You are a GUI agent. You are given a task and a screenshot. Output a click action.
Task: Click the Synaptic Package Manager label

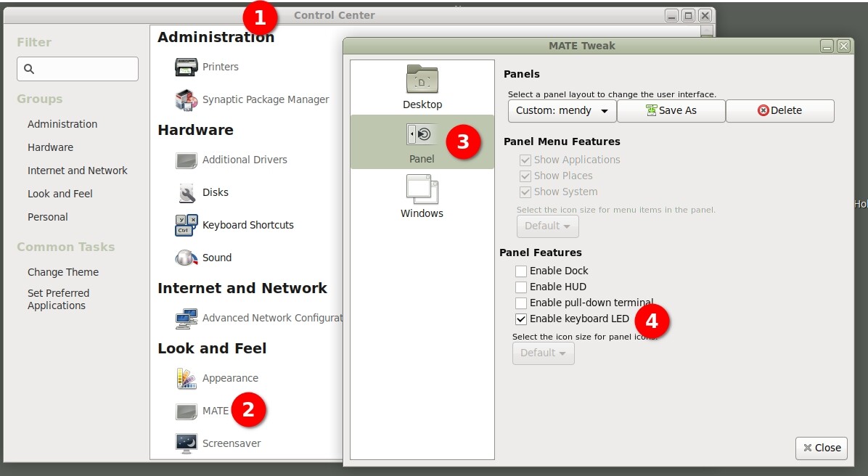point(266,99)
